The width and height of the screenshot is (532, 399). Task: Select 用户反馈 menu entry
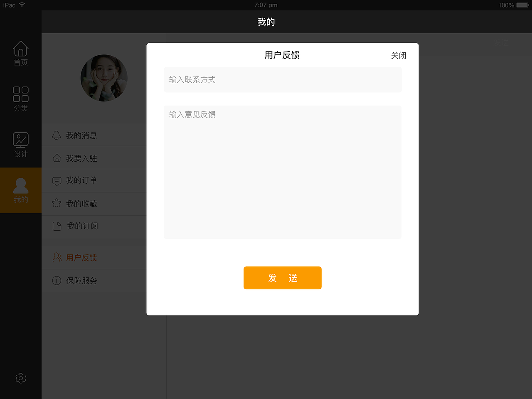(x=94, y=258)
